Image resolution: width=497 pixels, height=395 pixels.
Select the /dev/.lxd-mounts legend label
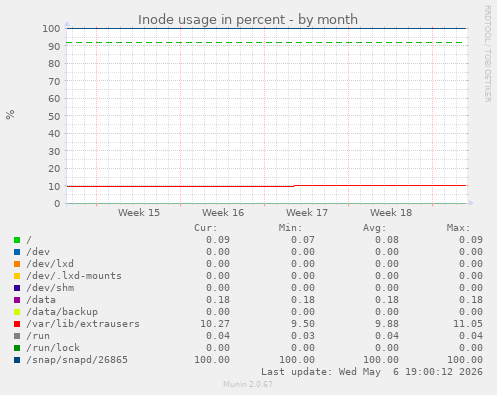pos(74,276)
